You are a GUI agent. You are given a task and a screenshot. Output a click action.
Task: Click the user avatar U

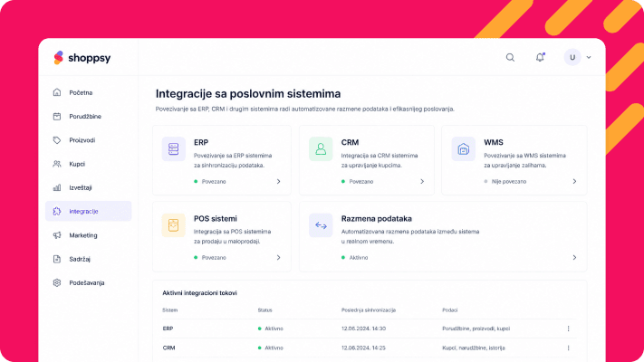coord(572,57)
